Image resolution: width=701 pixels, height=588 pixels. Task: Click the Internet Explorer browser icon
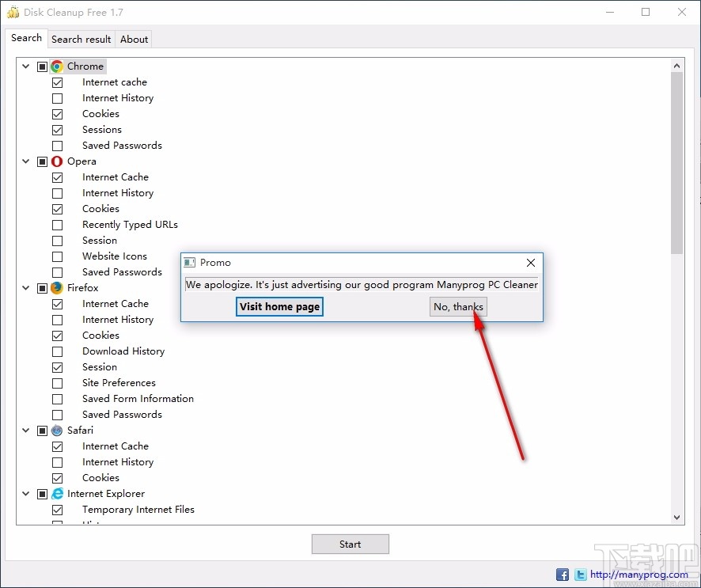click(56, 493)
